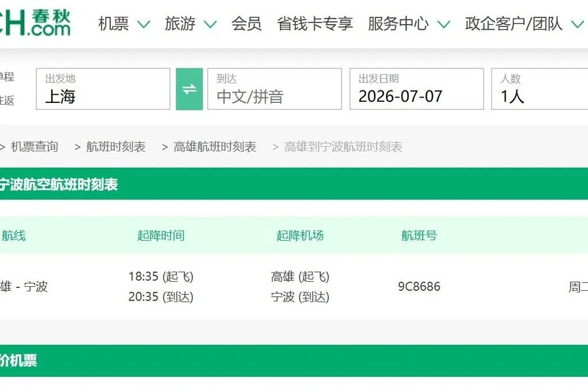Click the 高雄到宁波航班时刻表 breadcrumb text
Viewport: 588px width, 392px height.
(343, 147)
